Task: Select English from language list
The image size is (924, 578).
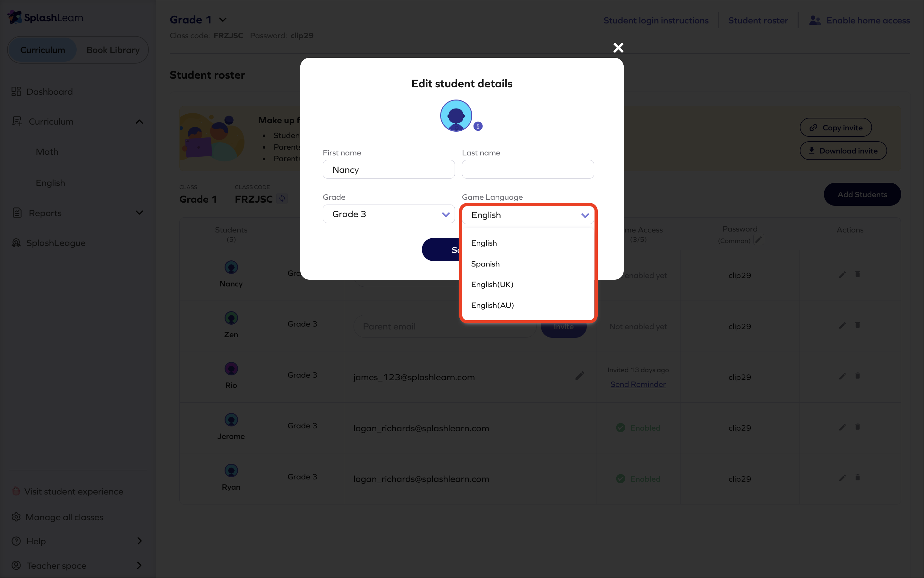Action: [484, 243]
